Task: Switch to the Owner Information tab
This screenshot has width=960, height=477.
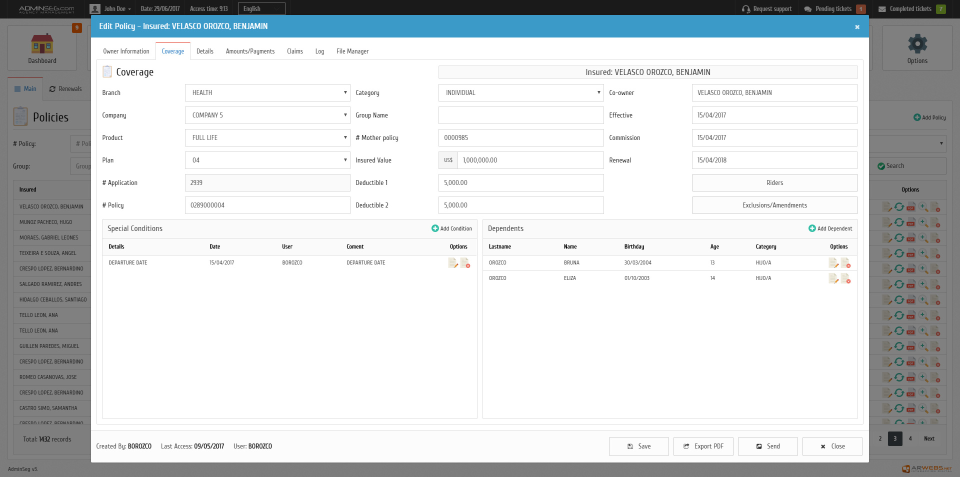Action: tap(126, 51)
